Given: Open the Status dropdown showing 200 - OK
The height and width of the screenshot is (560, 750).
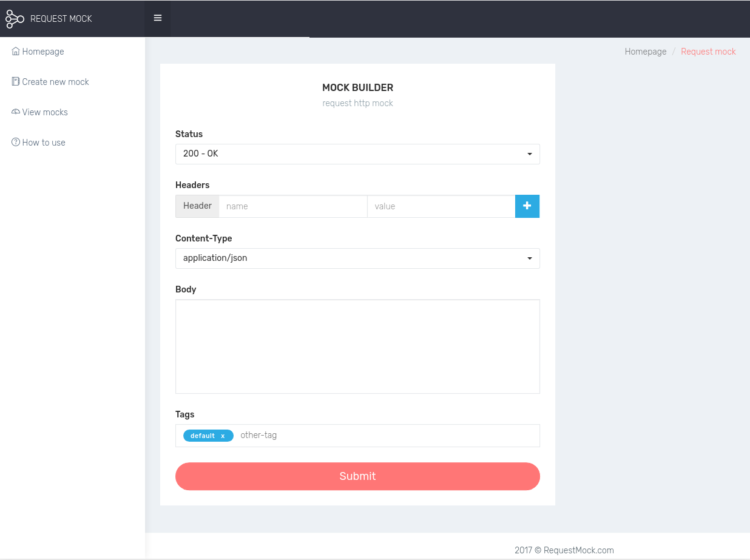Looking at the screenshot, I should point(357,154).
